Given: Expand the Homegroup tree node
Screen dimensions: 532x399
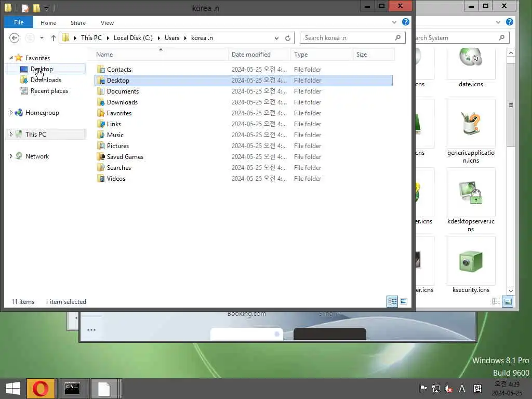Looking at the screenshot, I should [x=11, y=112].
